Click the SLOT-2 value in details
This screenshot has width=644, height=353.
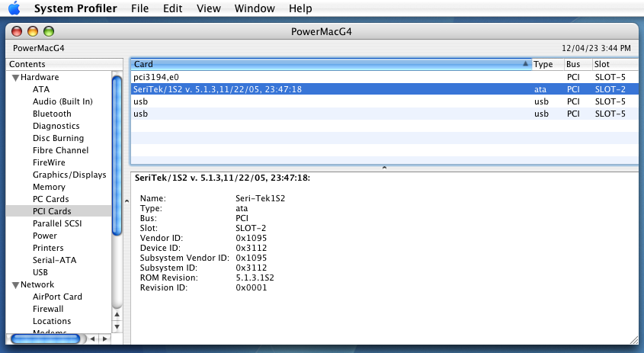[x=251, y=229]
